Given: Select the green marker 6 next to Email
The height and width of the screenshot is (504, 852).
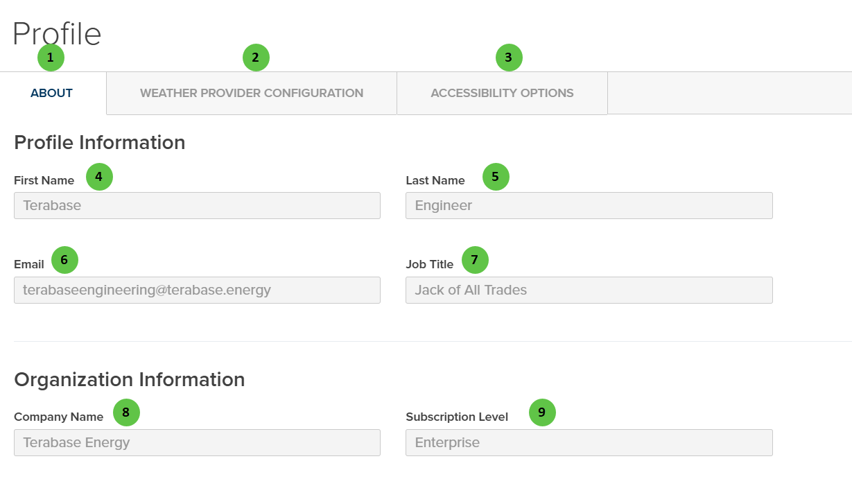Looking at the screenshot, I should coord(64,260).
